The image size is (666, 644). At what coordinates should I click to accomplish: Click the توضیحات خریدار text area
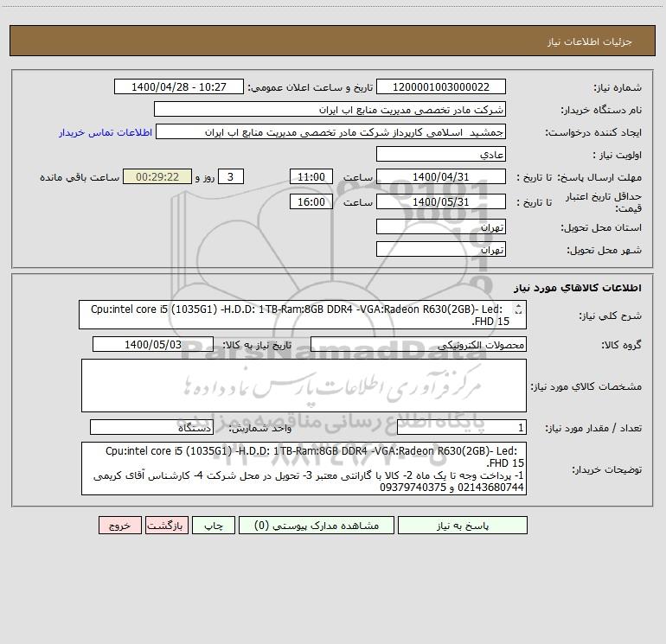coord(304,469)
